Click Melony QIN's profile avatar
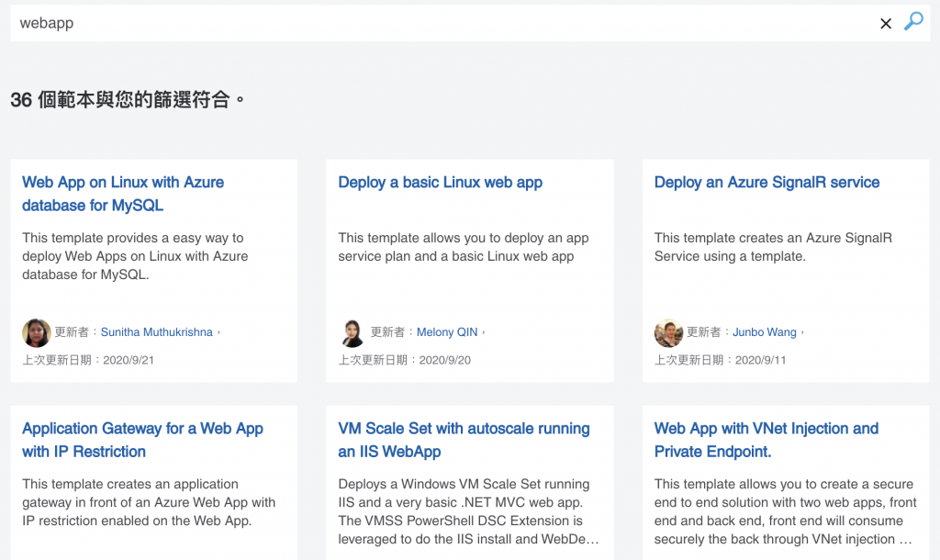The height and width of the screenshot is (560, 940). [x=352, y=332]
